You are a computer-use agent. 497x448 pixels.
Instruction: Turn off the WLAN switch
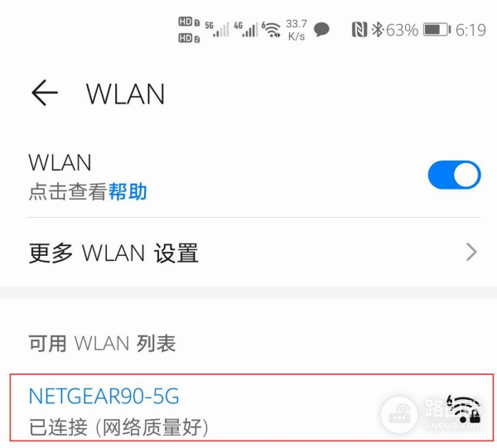(x=454, y=175)
